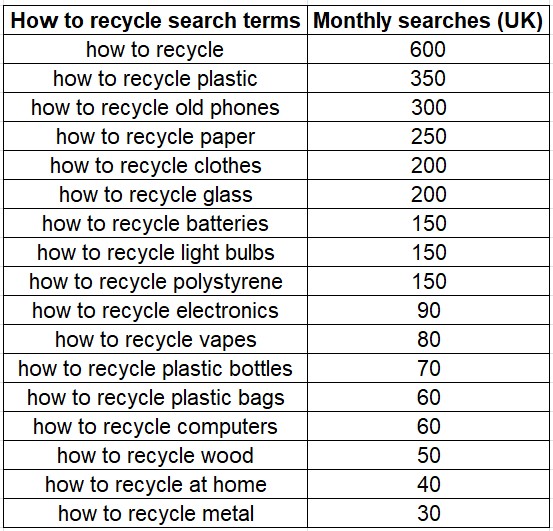Select the 'How to recycle search terms' header cell

tap(155, 20)
